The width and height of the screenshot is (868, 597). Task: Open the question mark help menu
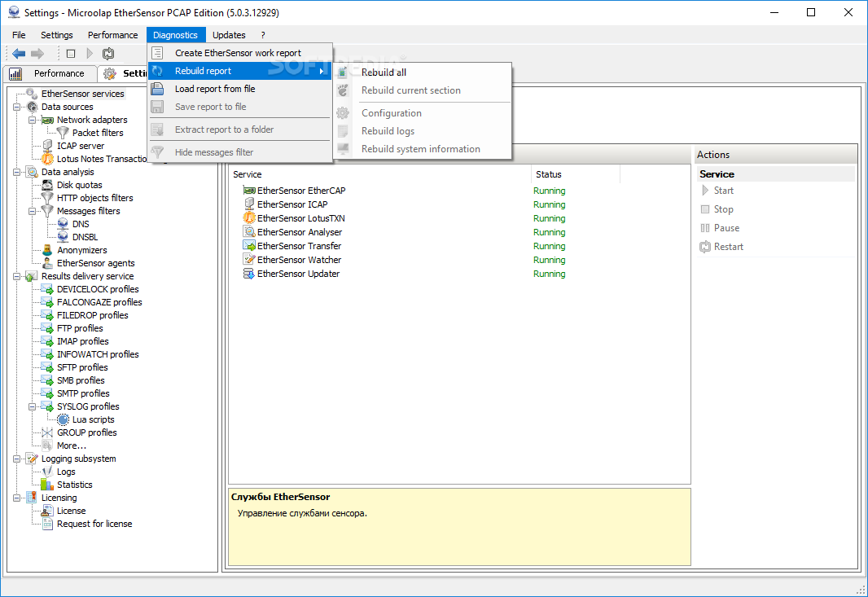(263, 35)
